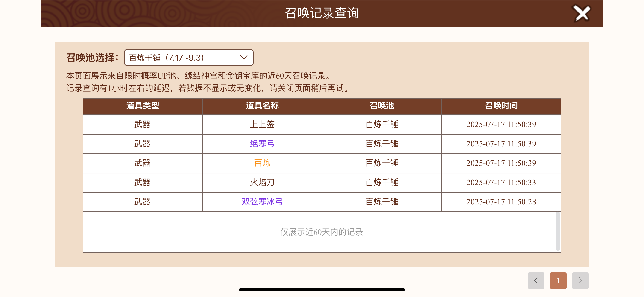Close the 召唤记录查询 dialog
The width and height of the screenshot is (644, 297).
582,13
